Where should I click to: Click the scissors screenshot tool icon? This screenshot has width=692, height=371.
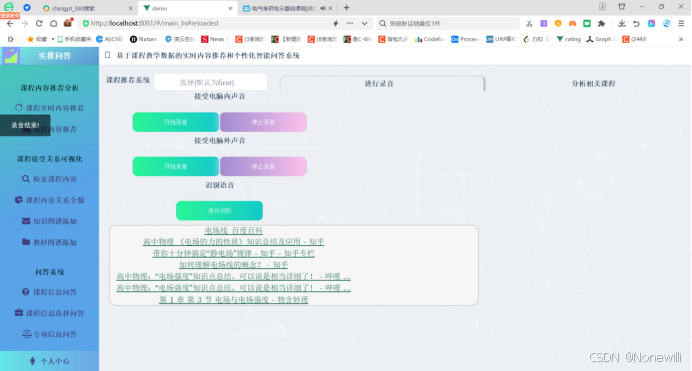(x=529, y=23)
